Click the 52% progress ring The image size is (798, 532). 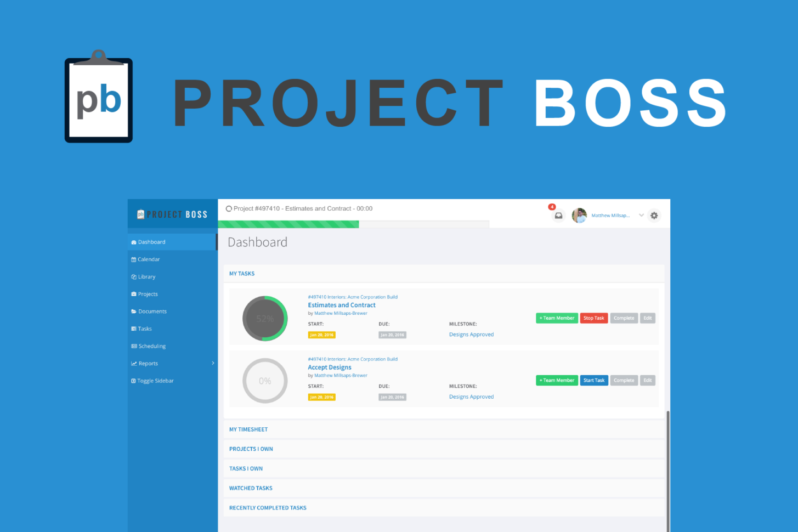pos(265,318)
